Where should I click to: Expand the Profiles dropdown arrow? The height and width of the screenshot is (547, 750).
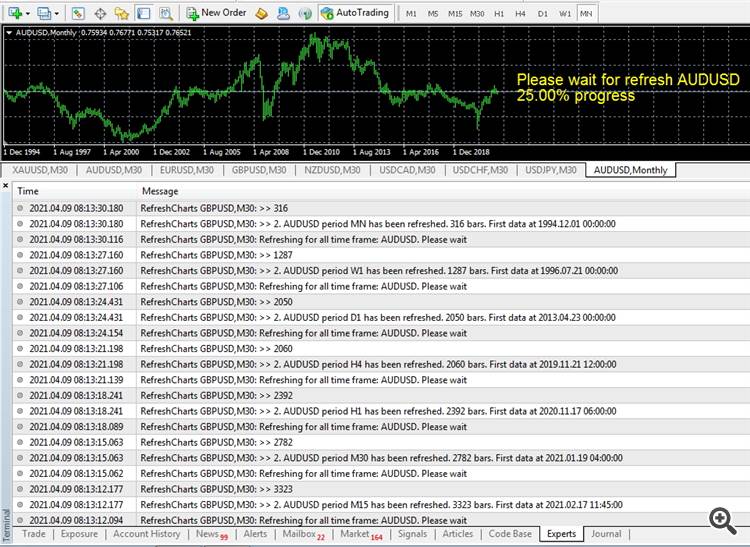coord(56,13)
